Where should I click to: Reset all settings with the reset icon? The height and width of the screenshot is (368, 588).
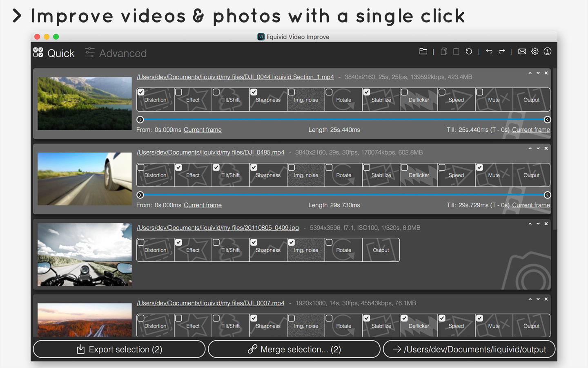[x=468, y=52]
